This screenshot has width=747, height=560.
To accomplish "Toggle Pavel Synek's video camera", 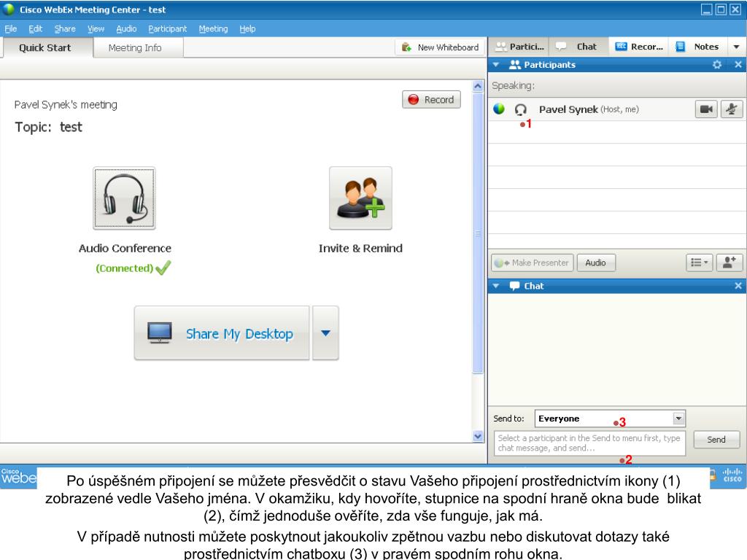I will (x=706, y=109).
